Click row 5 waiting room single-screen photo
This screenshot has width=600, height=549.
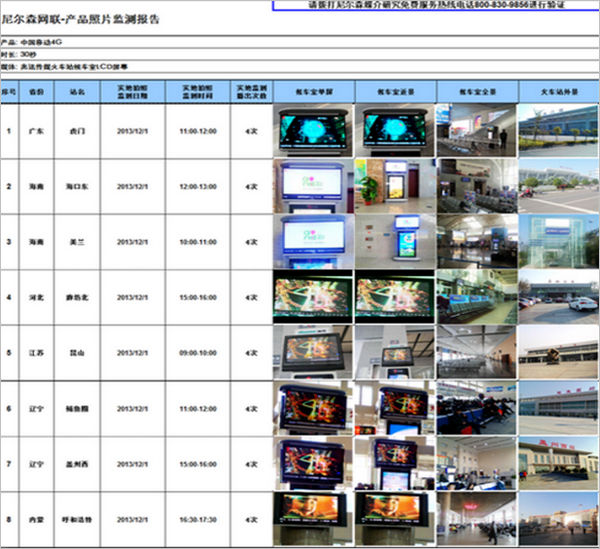pos(313,353)
